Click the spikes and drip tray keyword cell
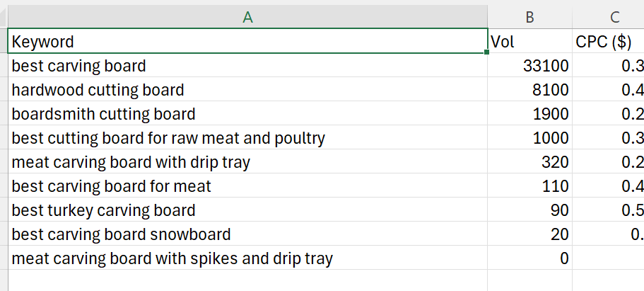 click(247, 258)
